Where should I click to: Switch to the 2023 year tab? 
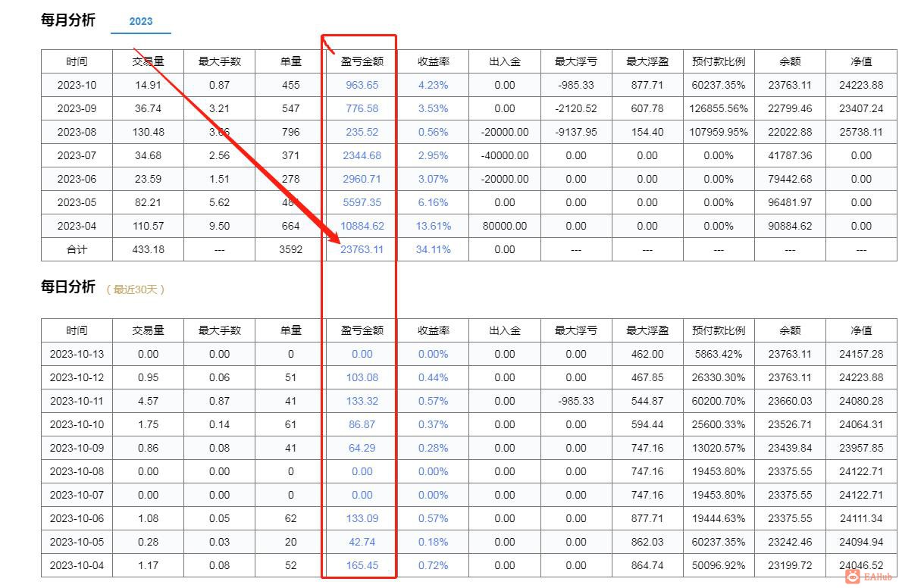tap(140, 21)
